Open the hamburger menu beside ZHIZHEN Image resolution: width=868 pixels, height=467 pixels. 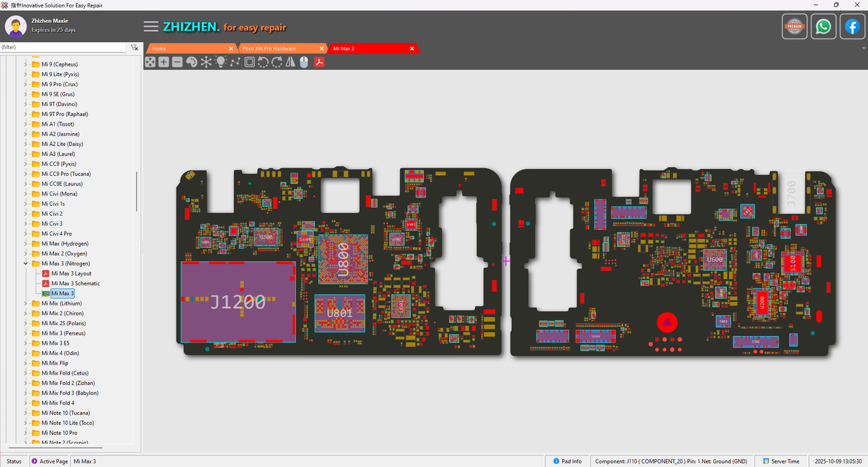pyautogui.click(x=151, y=26)
